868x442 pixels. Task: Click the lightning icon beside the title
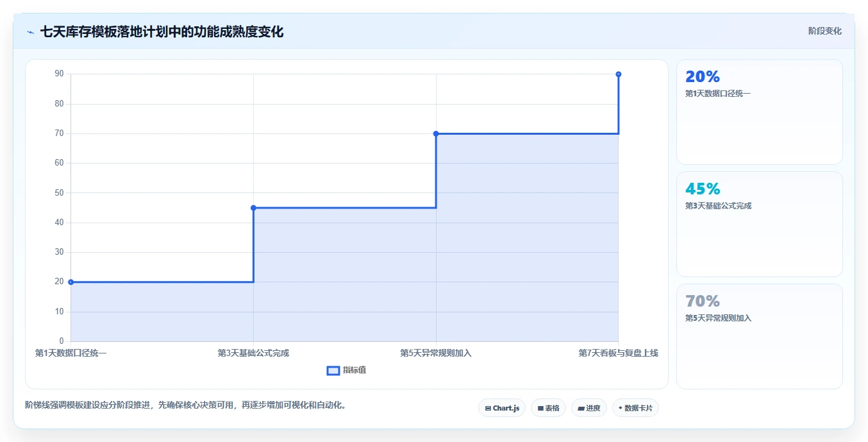[30, 32]
